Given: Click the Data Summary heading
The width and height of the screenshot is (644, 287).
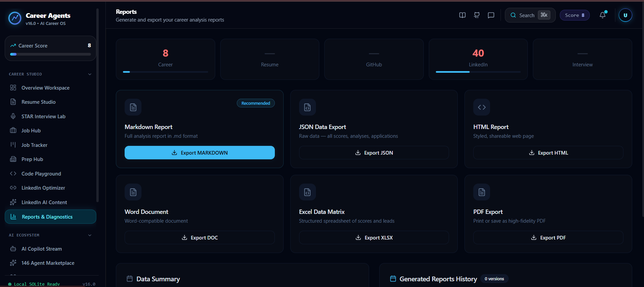Looking at the screenshot, I should (x=158, y=279).
